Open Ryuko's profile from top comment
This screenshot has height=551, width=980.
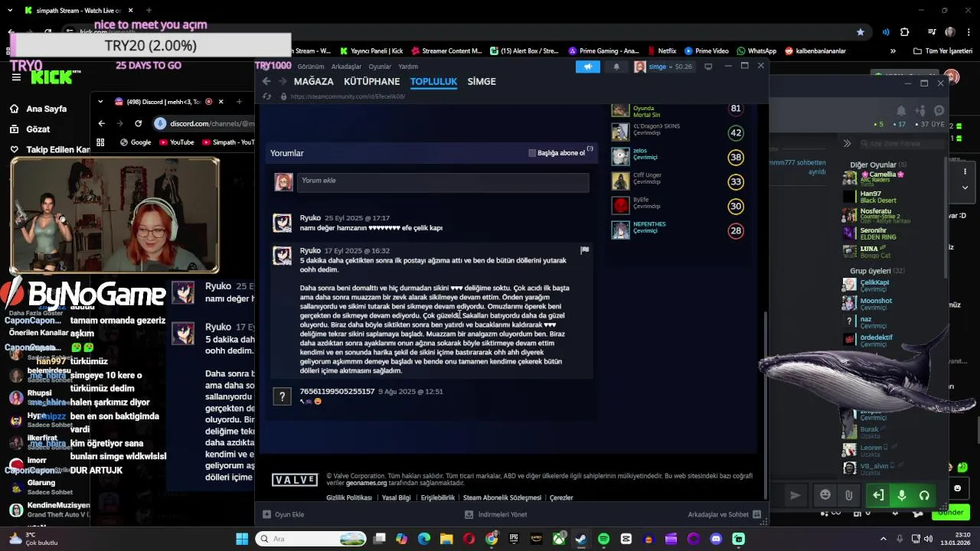[x=310, y=218]
